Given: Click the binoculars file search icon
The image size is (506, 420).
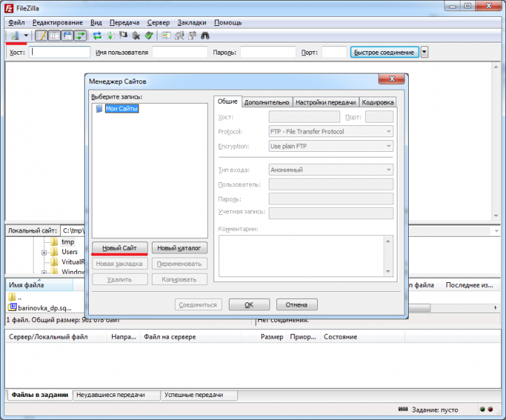Looking at the screenshot, I should pyautogui.click(x=205, y=35).
